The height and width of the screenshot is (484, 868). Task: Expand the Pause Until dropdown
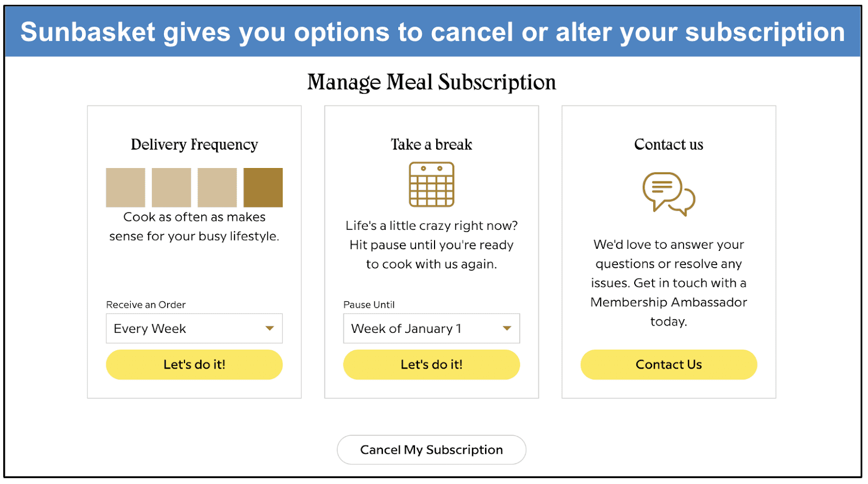pyautogui.click(x=431, y=328)
